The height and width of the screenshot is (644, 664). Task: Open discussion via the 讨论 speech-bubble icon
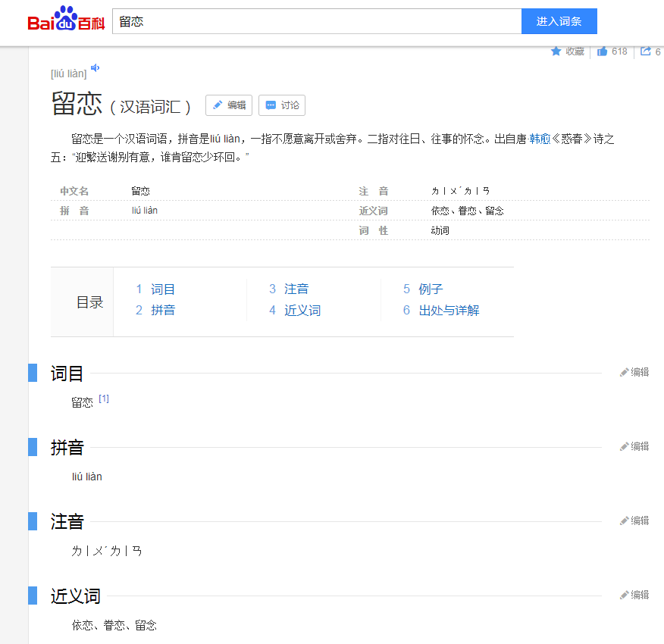281,106
